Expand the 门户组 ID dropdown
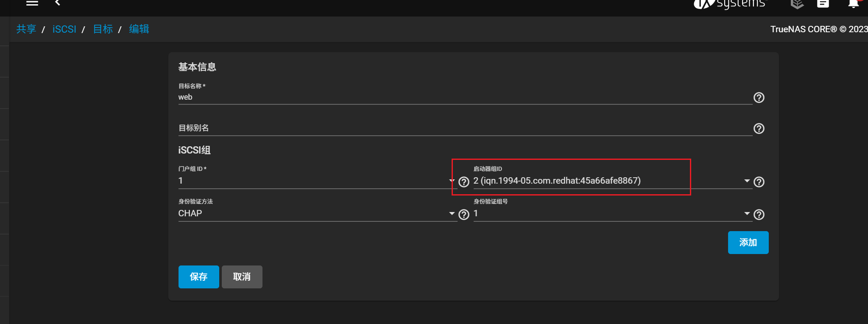Image resolution: width=868 pixels, height=324 pixels. pyautogui.click(x=452, y=181)
